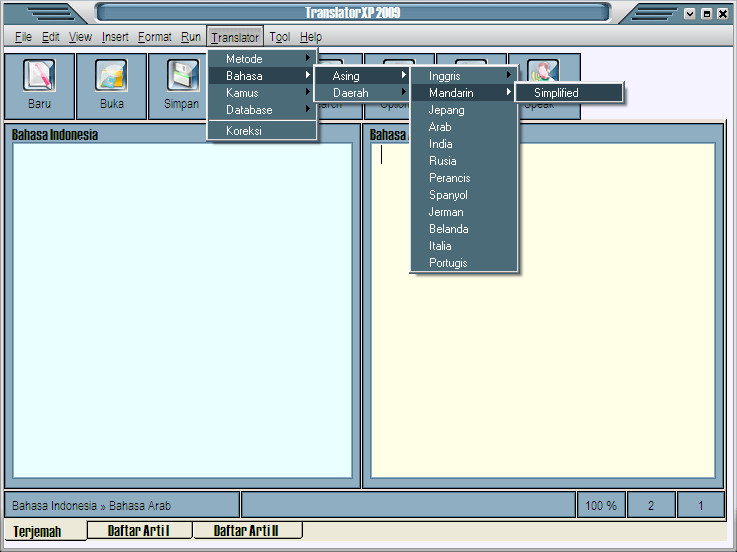The height and width of the screenshot is (552, 737).
Task: Click the Speak toolbar icon
Action: [x=543, y=71]
